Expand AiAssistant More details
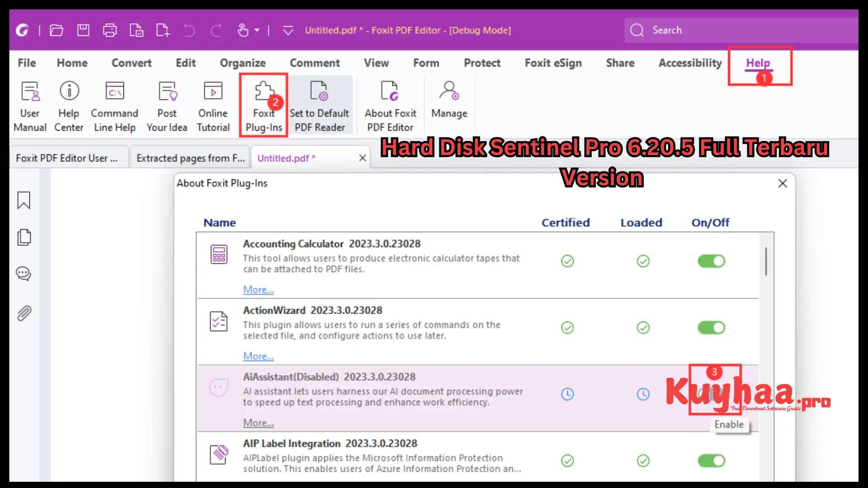Image resolution: width=868 pixels, height=488 pixels. (258, 422)
